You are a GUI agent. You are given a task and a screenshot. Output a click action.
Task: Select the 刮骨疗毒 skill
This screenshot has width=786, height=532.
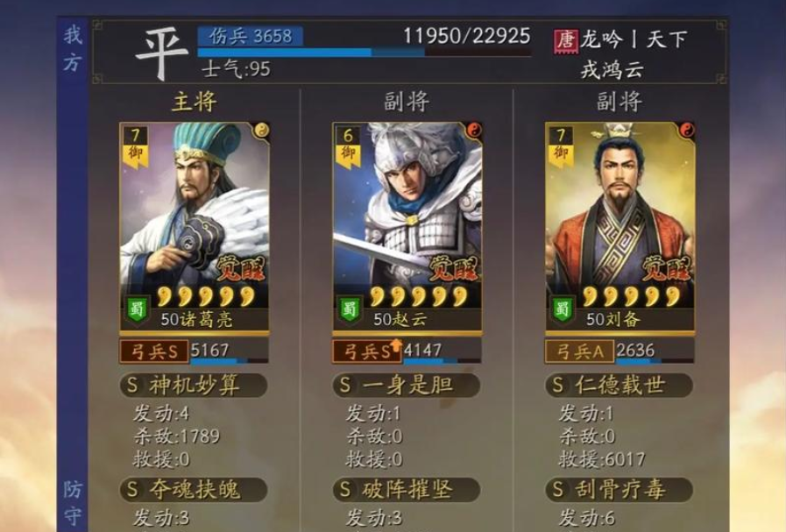pyautogui.click(x=620, y=490)
